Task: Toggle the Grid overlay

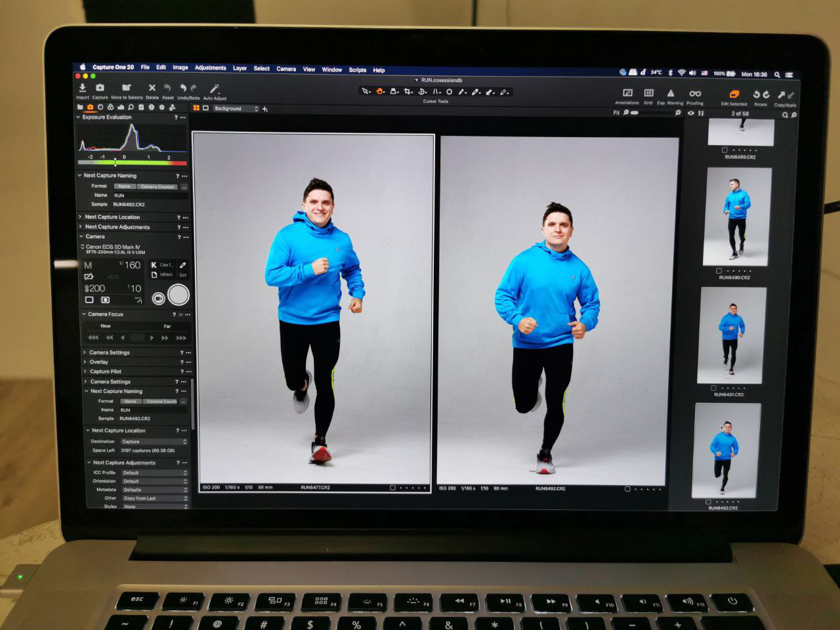Action: coord(648,93)
